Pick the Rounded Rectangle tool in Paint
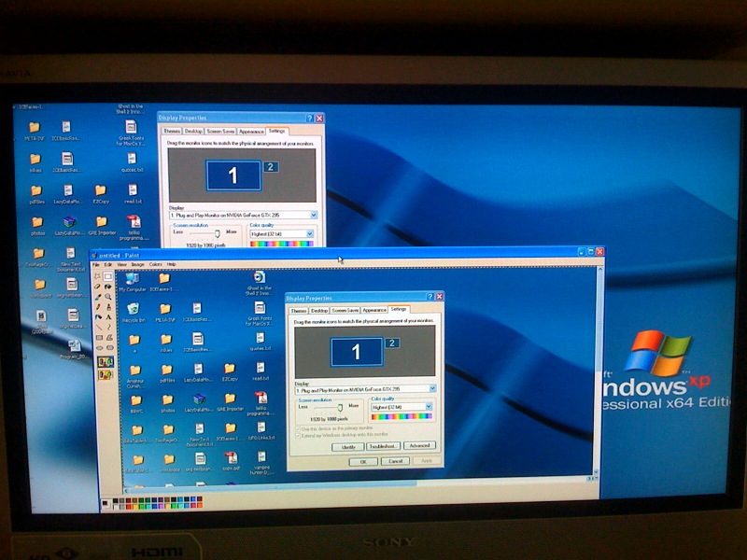Screen dimensions: 747x560 [x=109, y=348]
